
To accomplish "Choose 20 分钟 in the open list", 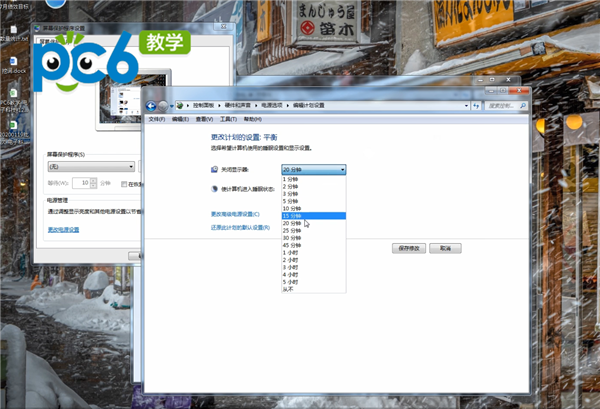I will click(314, 223).
